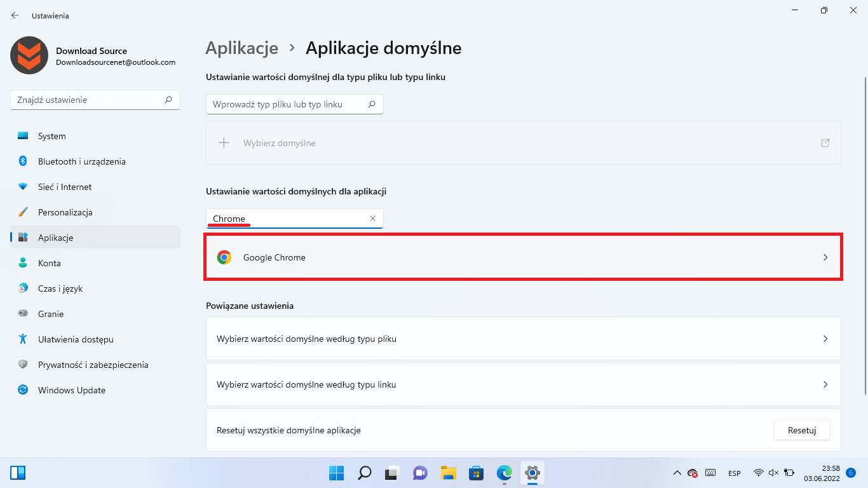Open Prywatność i zabezpieczenia
868x488 pixels.
coord(95,365)
